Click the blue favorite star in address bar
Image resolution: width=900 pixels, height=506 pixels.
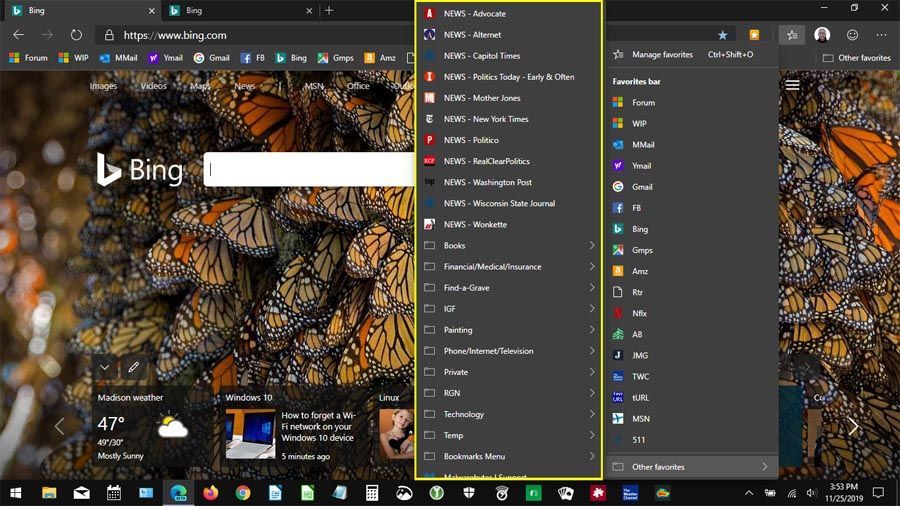[x=723, y=36]
